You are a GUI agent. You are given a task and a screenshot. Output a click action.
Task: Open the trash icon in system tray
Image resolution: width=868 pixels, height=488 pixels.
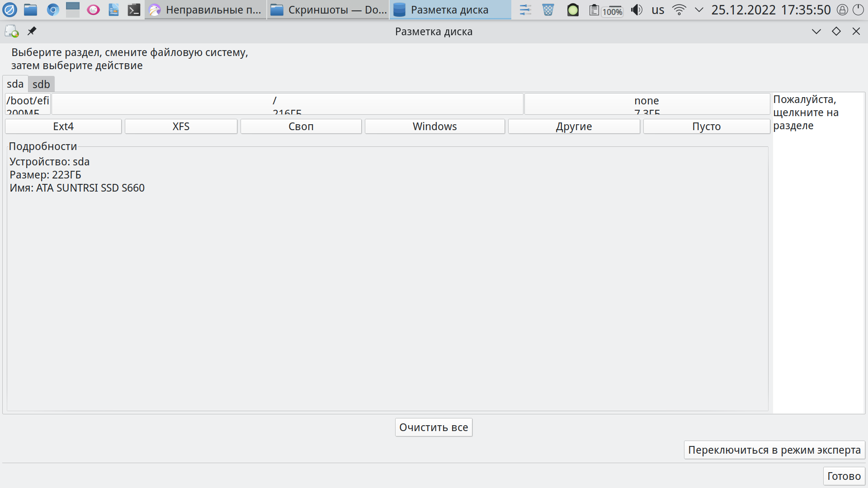tap(548, 9)
